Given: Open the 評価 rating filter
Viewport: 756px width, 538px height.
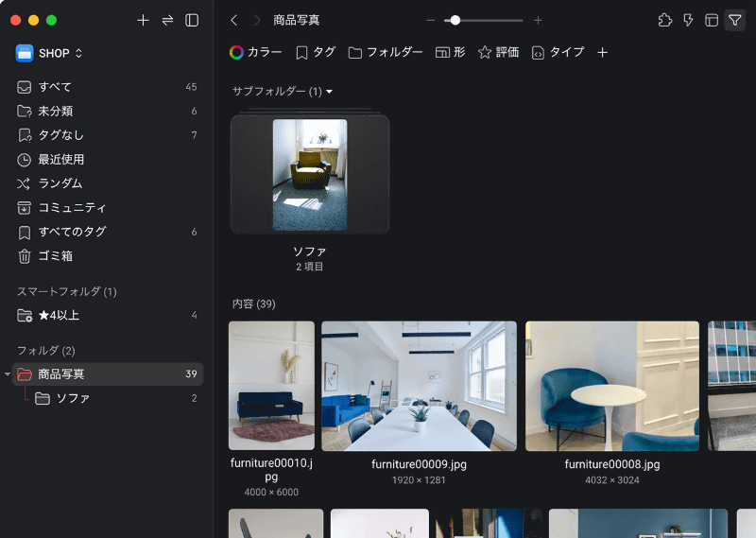Looking at the screenshot, I should (498, 52).
